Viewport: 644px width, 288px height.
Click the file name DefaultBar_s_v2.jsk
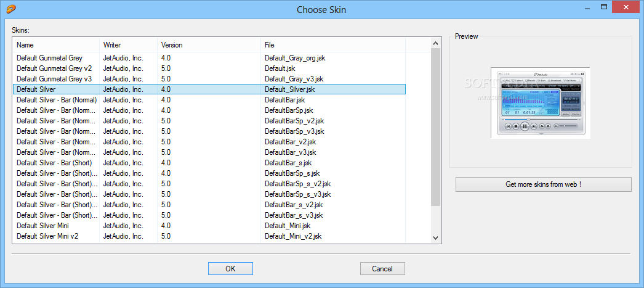point(294,205)
